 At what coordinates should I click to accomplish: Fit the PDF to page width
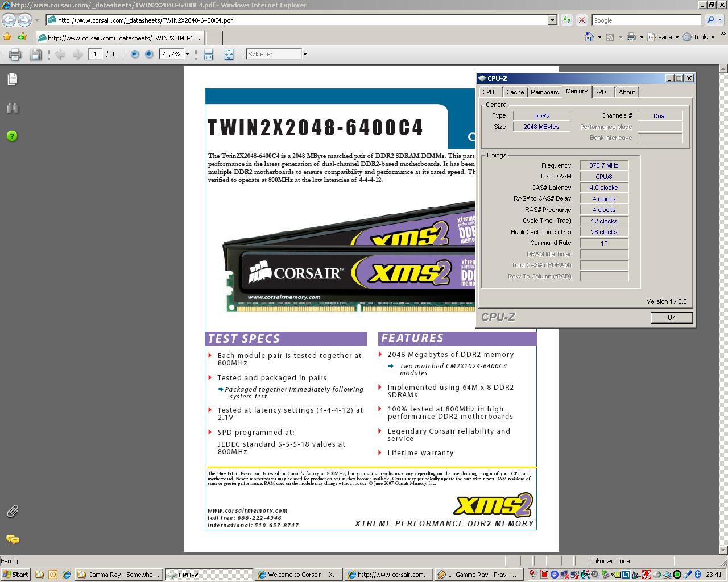click(x=208, y=55)
